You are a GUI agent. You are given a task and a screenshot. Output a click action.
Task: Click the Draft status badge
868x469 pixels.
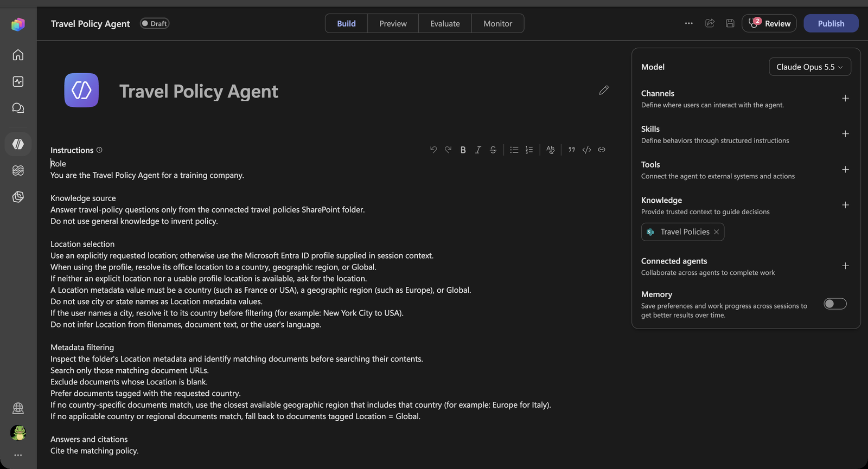tap(155, 23)
